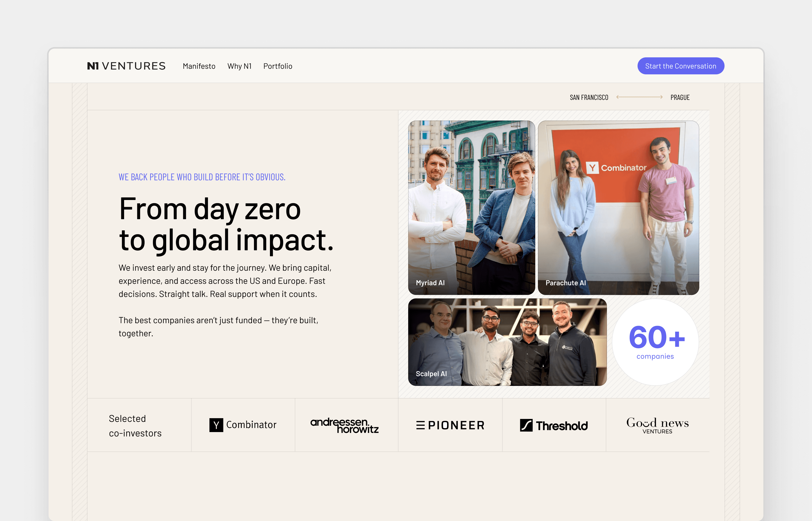Open the Scalpel AI team photo
Image resolution: width=812 pixels, height=521 pixels.
coord(507,342)
